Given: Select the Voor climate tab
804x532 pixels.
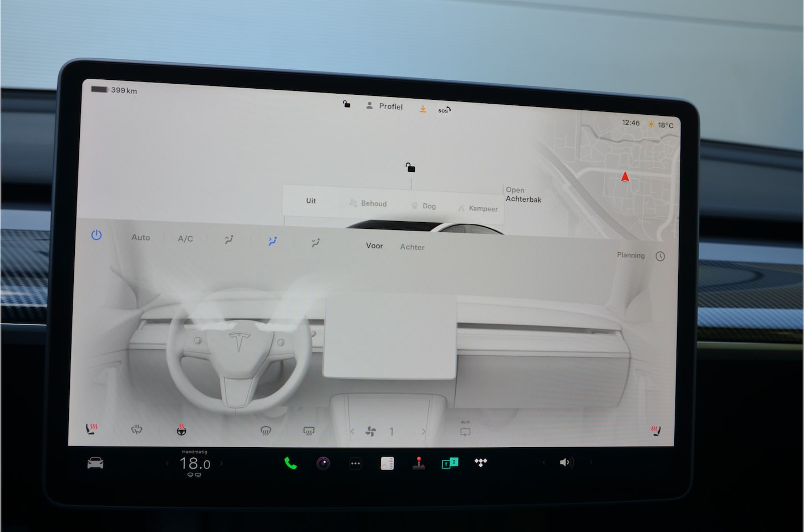Looking at the screenshot, I should [x=374, y=245].
